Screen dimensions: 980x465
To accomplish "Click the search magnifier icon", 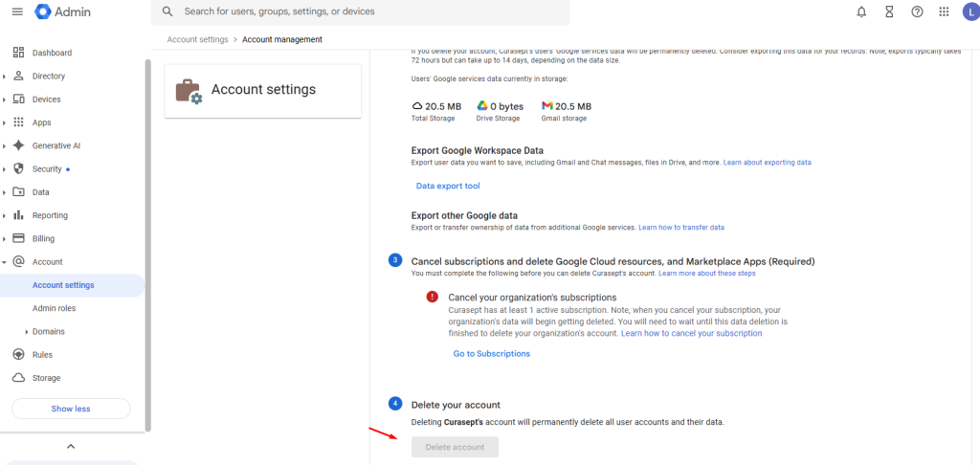I will (x=167, y=11).
